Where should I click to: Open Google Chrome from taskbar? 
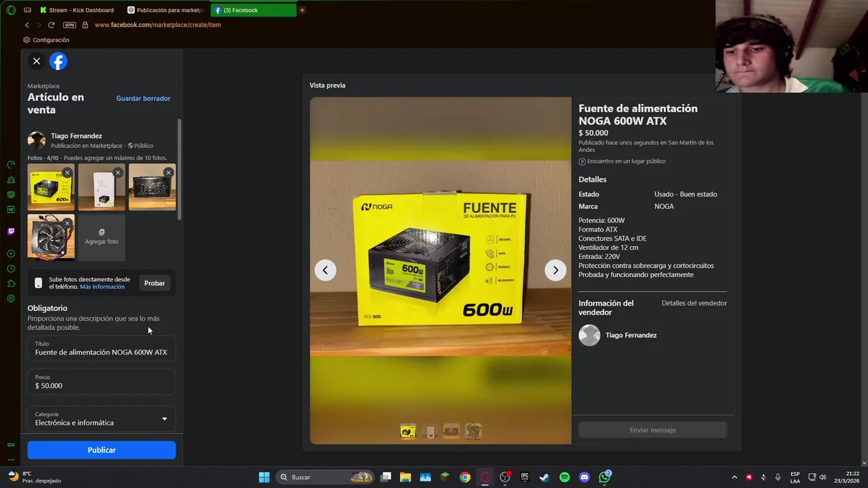coord(465,477)
